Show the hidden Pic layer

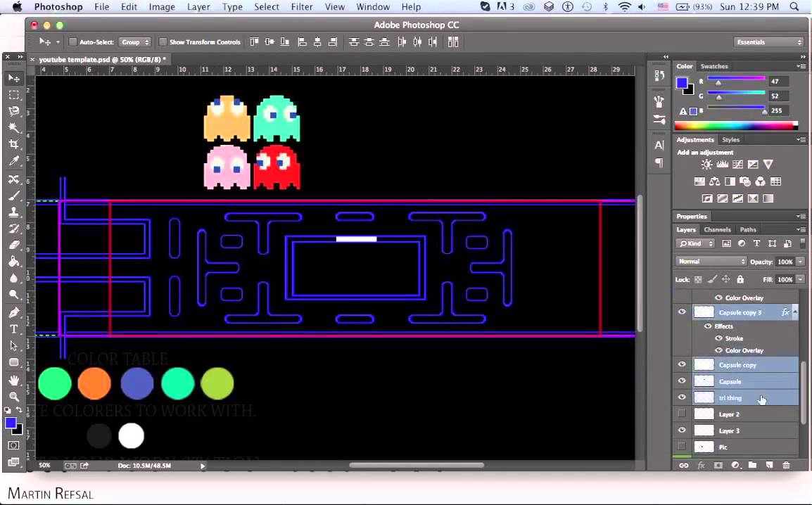click(x=682, y=446)
